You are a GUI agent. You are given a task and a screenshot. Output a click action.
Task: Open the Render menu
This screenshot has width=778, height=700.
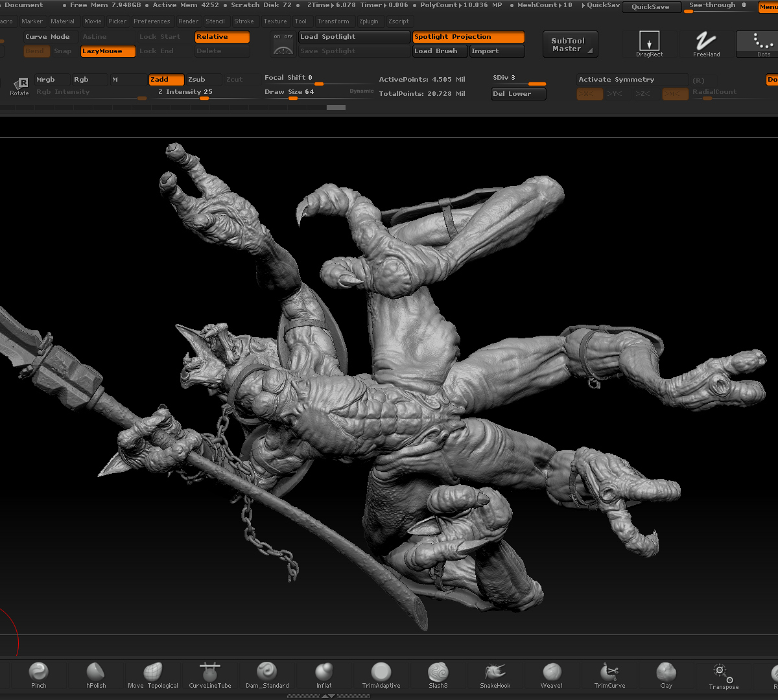point(188,21)
